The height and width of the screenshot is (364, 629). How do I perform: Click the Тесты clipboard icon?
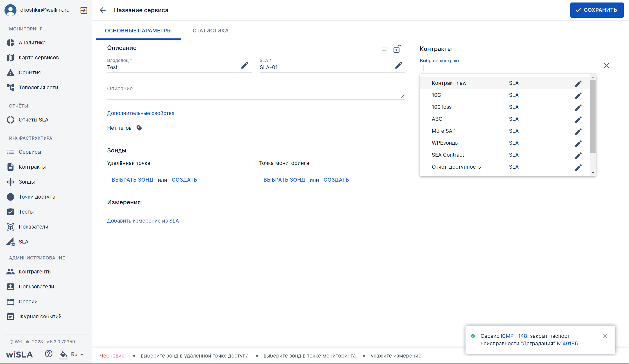[10, 212]
